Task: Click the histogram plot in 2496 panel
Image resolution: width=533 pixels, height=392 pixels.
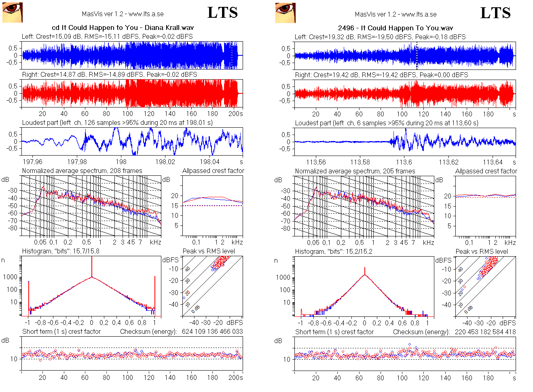Action: coord(364,286)
